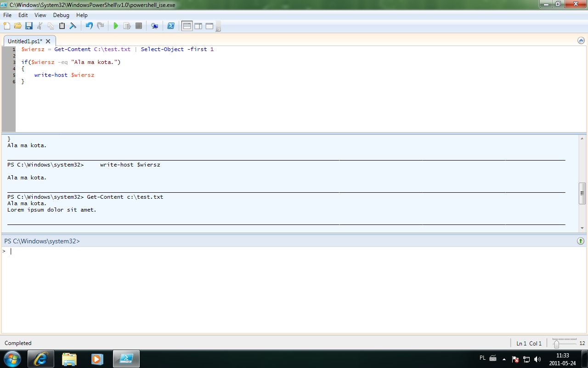Viewport: 588px width, 368px height.
Task: Show hidden tray icons arrow
Action: (x=504, y=359)
